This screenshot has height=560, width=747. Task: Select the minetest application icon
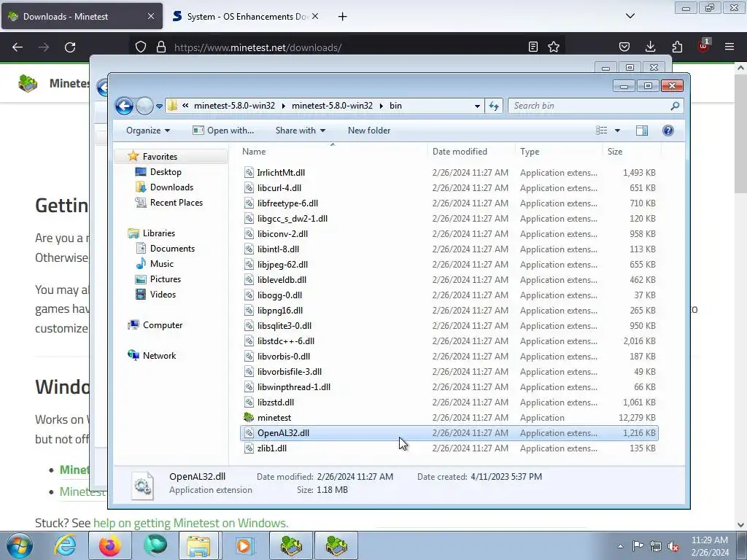(x=249, y=418)
